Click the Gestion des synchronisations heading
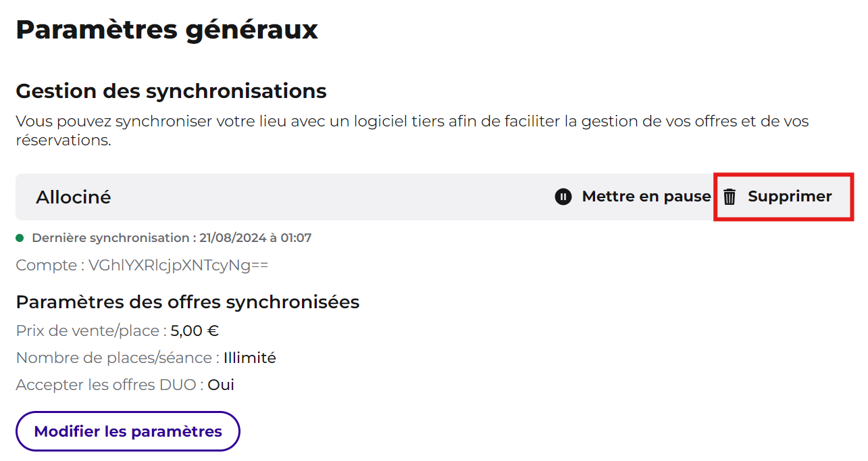Image resolution: width=868 pixels, height=461 pixels. pos(171,91)
